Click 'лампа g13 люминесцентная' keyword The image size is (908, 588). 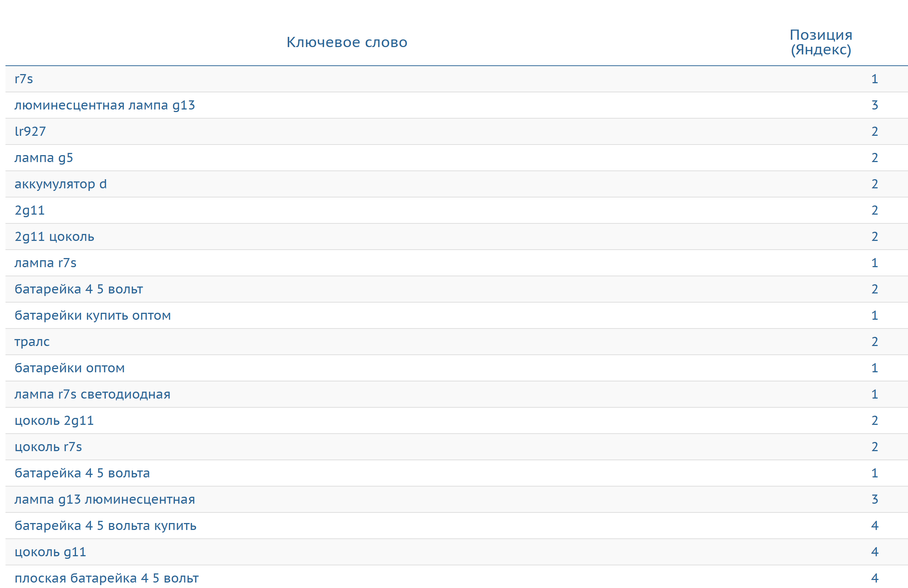point(104,499)
